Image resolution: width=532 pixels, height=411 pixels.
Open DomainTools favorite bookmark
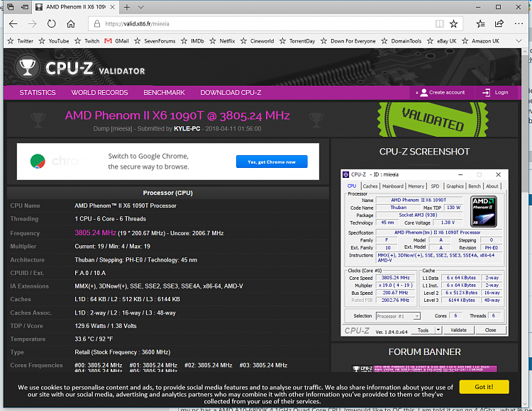(x=401, y=41)
